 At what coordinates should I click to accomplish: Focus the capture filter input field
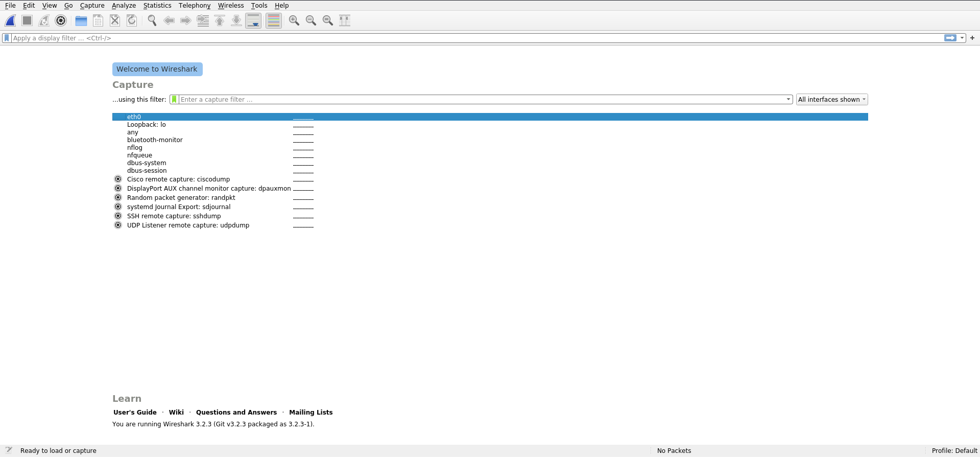(482, 100)
